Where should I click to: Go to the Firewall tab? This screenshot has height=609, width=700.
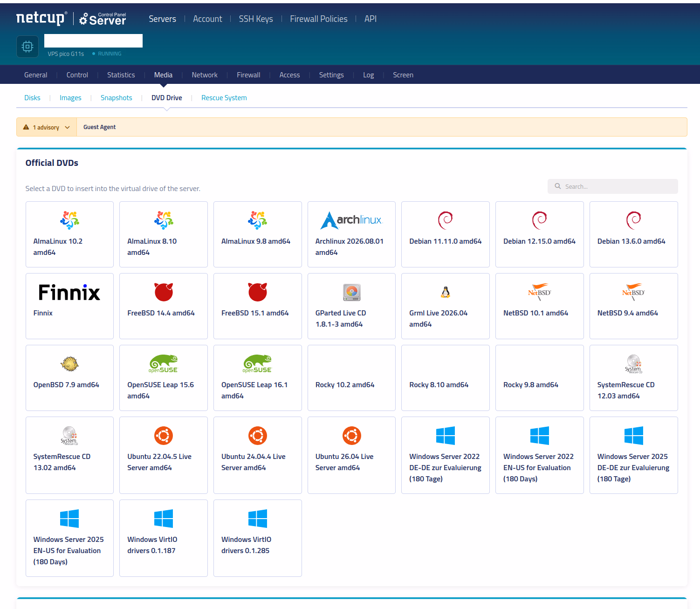(x=248, y=75)
